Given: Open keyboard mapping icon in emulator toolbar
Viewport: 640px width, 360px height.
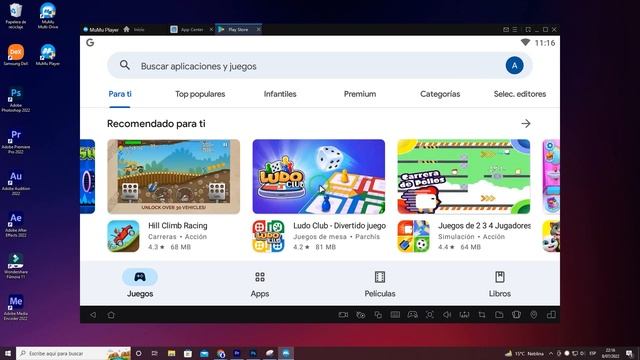Looking at the screenshot, I should click(x=395, y=315).
